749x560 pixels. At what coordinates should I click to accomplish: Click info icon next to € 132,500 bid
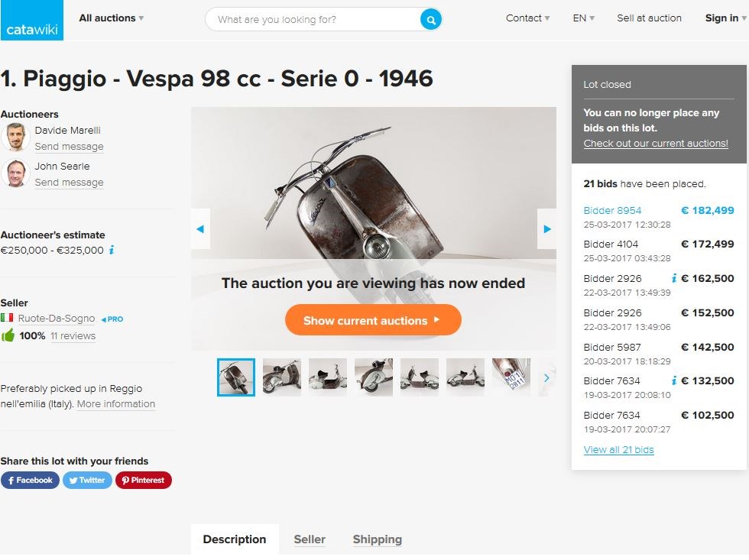click(x=673, y=381)
